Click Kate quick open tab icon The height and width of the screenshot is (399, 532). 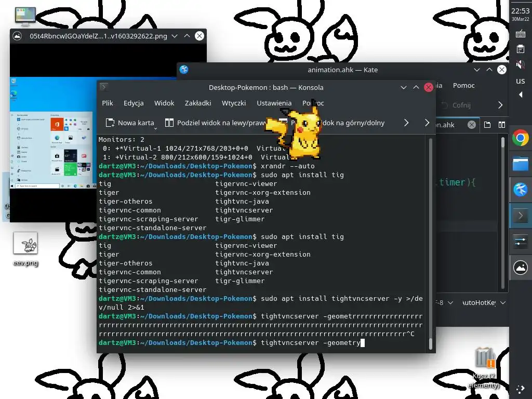click(x=487, y=125)
